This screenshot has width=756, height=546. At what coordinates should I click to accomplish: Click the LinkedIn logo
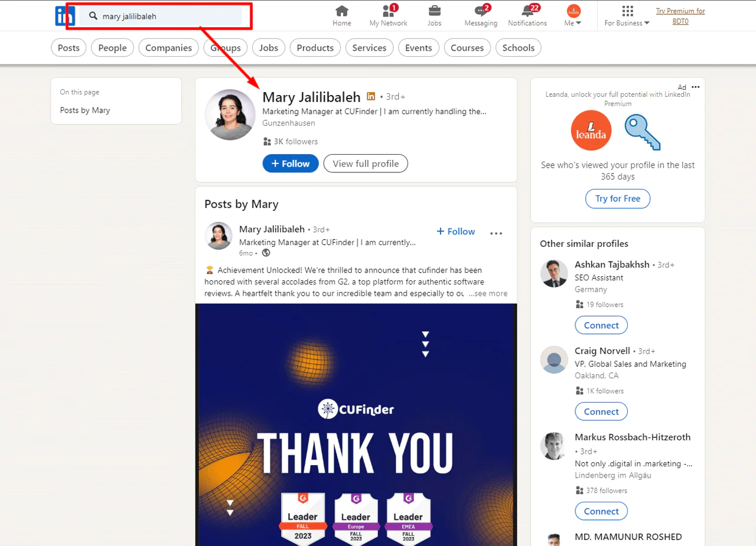(x=64, y=15)
